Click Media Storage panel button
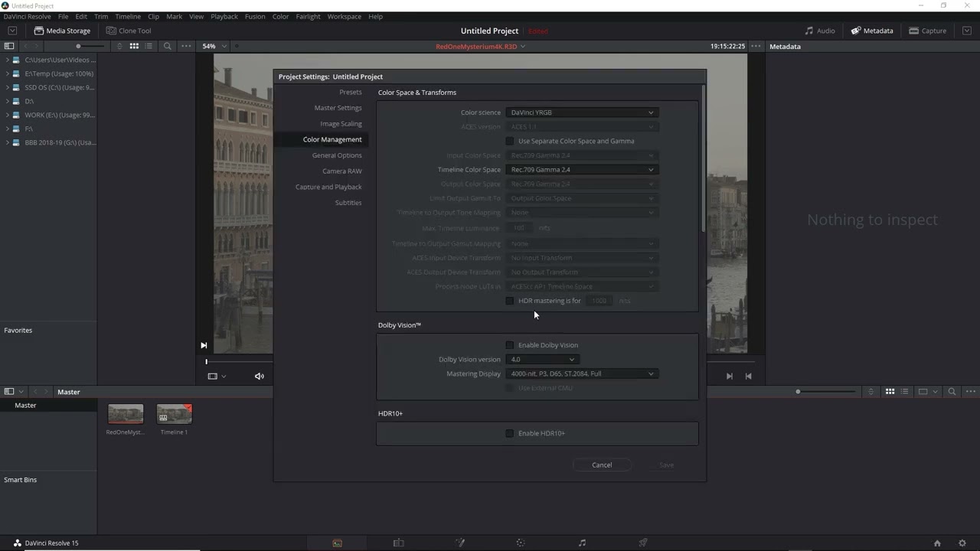980x551 pixels. pos(62,31)
